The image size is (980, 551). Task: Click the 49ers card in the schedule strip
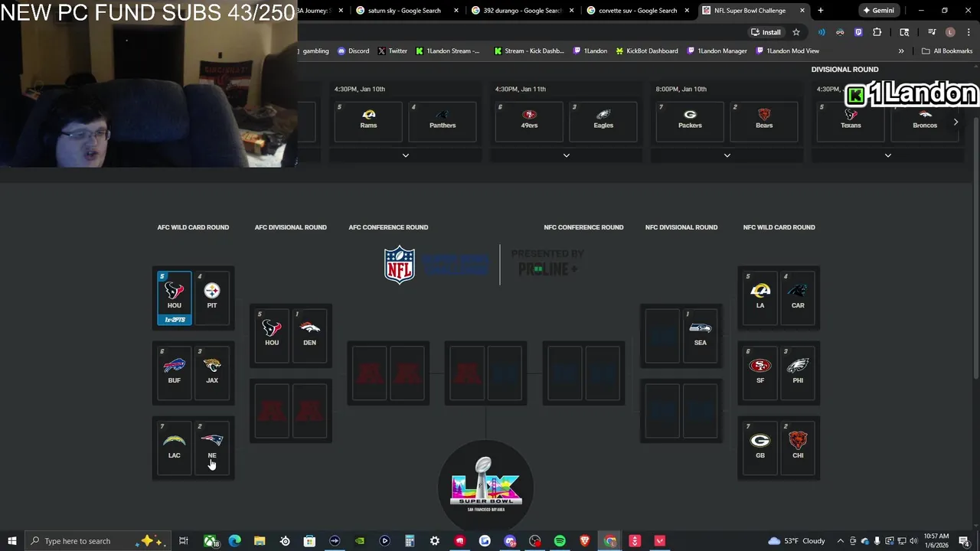[529, 121]
